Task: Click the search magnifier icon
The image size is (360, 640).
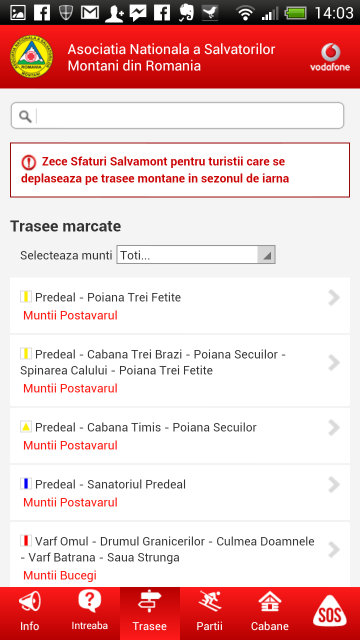Action: pyautogui.click(x=25, y=117)
